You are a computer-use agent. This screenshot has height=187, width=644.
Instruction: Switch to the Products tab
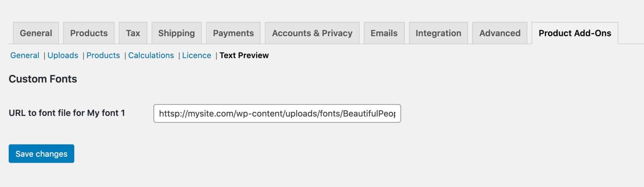tap(89, 33)
